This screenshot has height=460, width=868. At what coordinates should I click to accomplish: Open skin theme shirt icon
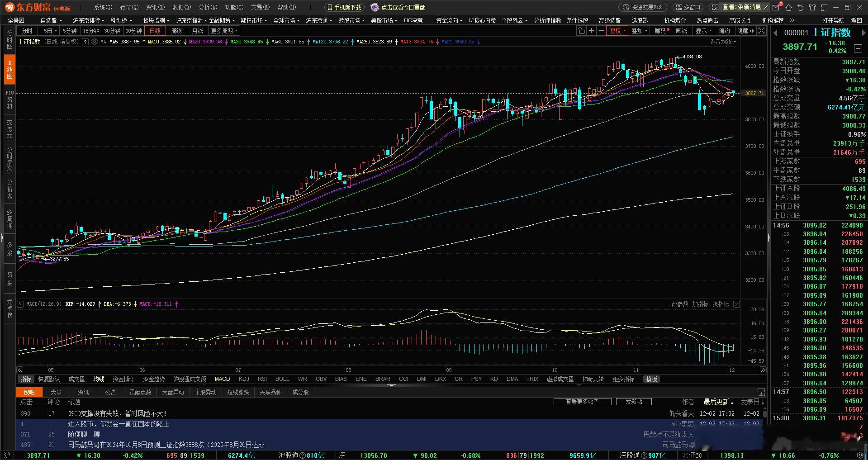click(812, 7)
